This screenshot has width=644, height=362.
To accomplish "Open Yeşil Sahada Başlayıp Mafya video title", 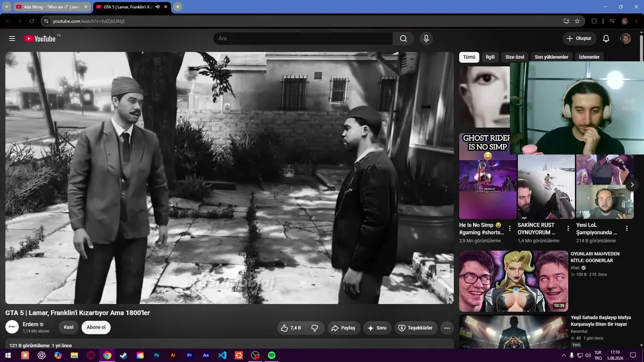I will (x=601, y=321).
